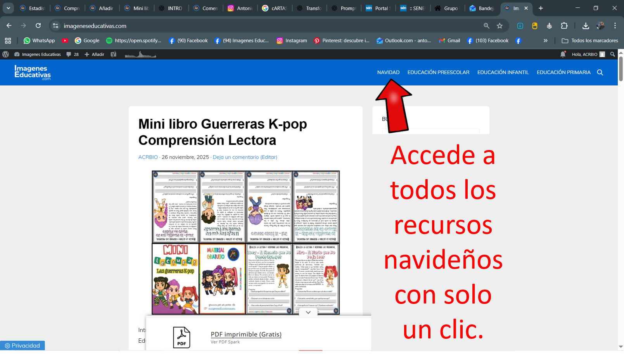
Task: Reload the page
Action: coord(38,26)
